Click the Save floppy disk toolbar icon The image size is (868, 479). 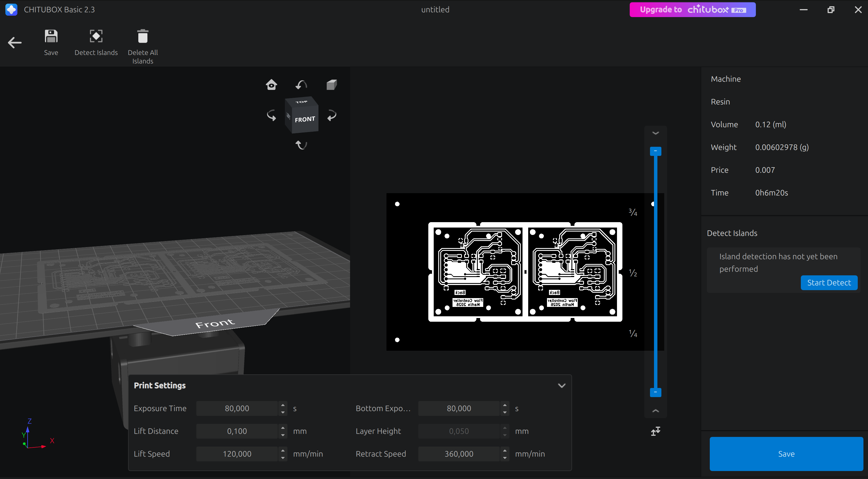(51, 36)
